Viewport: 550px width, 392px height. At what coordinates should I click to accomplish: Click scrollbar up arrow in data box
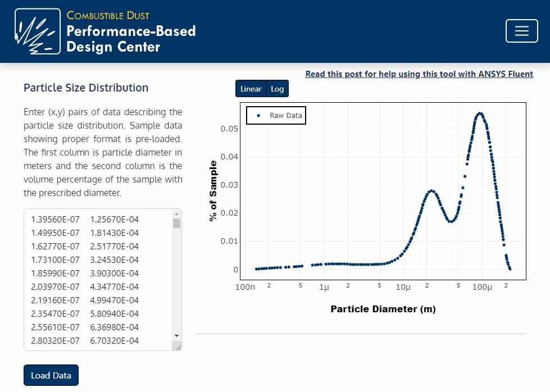[177, 214]
